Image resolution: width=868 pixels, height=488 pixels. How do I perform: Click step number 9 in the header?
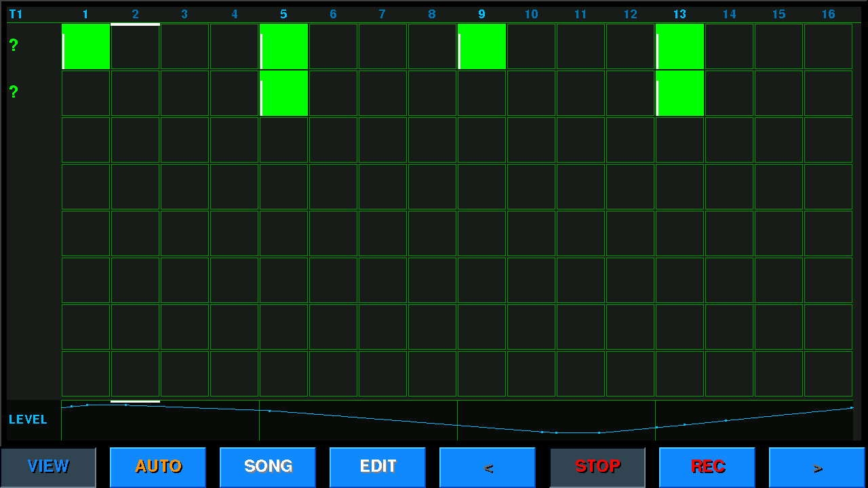(x=481, y=14)
